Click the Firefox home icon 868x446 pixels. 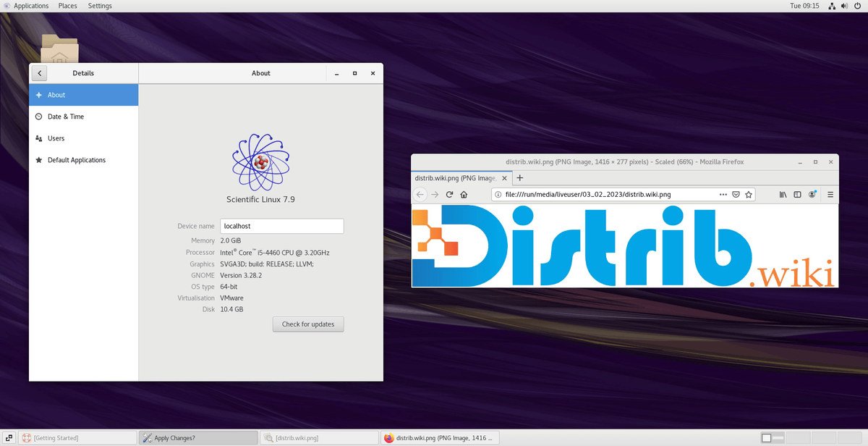pyautogui.click(x=464, y=194)
